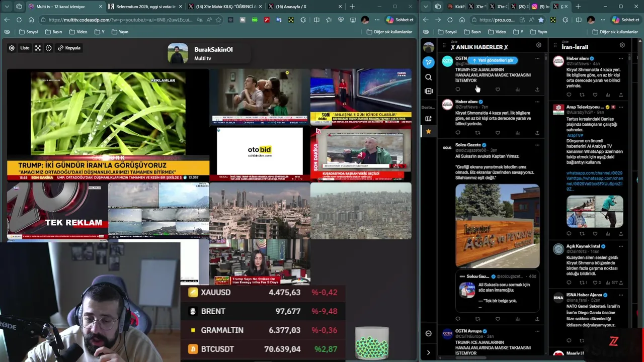Image resolution: width=644 pixels, height=362 pixels.
Task: Like Haber alanı post in İran-İsrail column
Action: pyautogui.click(x=595, y=95)
